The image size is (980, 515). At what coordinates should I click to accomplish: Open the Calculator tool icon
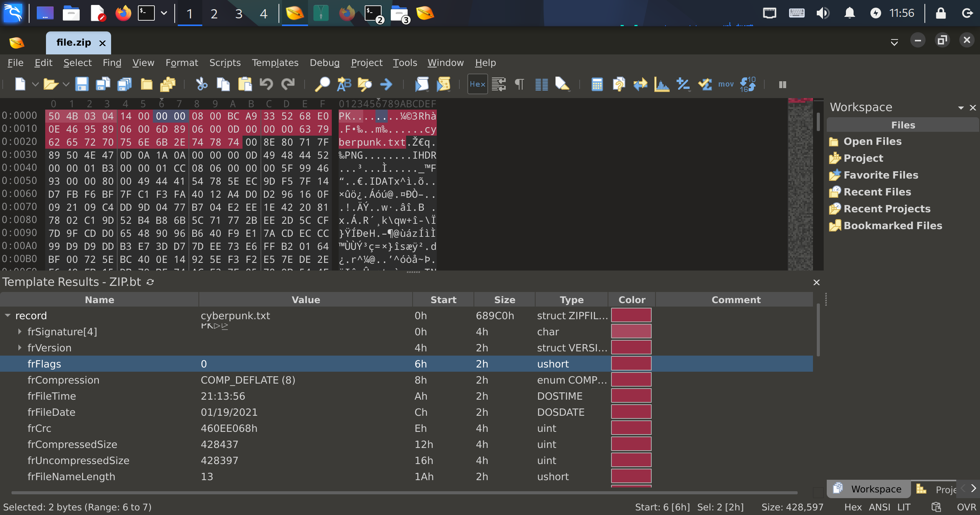(597, 84)
